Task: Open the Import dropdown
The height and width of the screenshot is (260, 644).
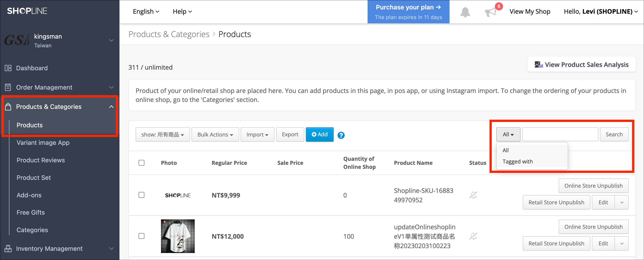Action: (257, 134)
